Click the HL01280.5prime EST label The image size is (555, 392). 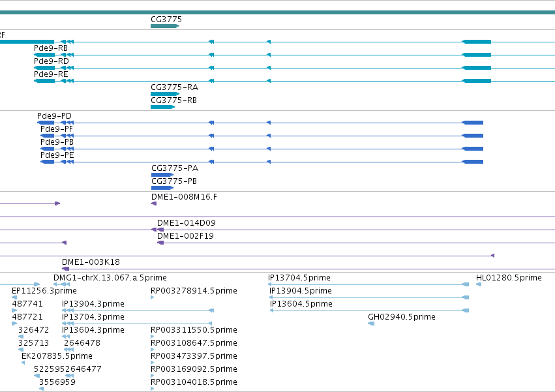click(x=509, y=278)
